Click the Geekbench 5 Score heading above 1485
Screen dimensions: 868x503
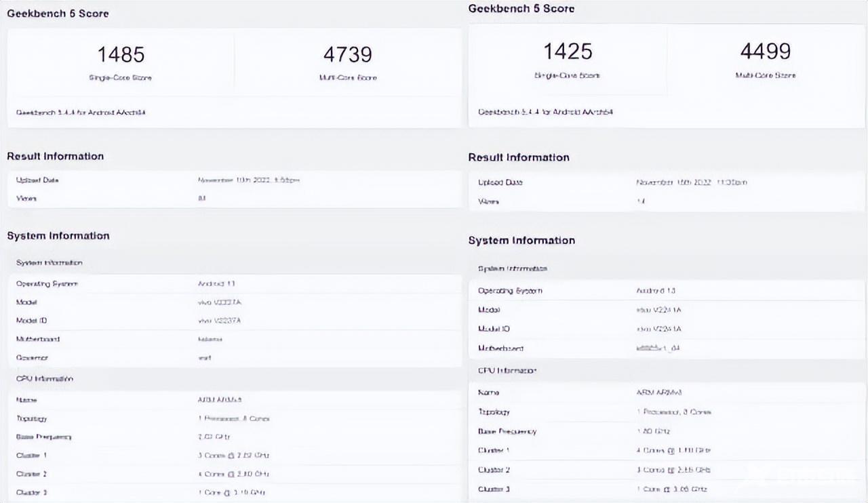(58, 14)
